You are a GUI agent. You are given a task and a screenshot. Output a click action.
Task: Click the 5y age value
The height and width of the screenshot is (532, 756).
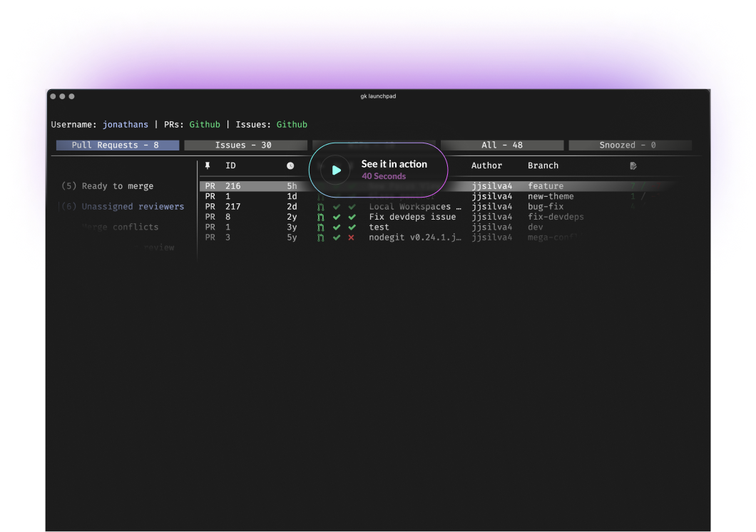292,237
